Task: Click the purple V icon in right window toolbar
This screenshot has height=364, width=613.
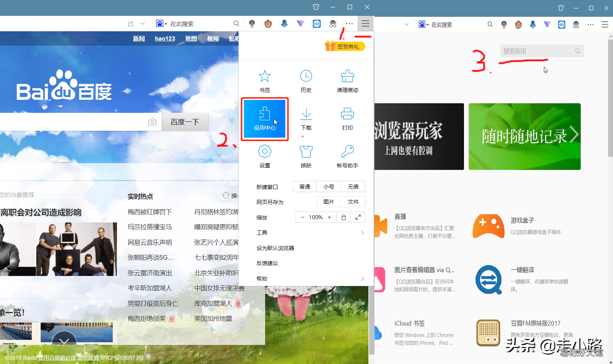Action: point(547,24)
